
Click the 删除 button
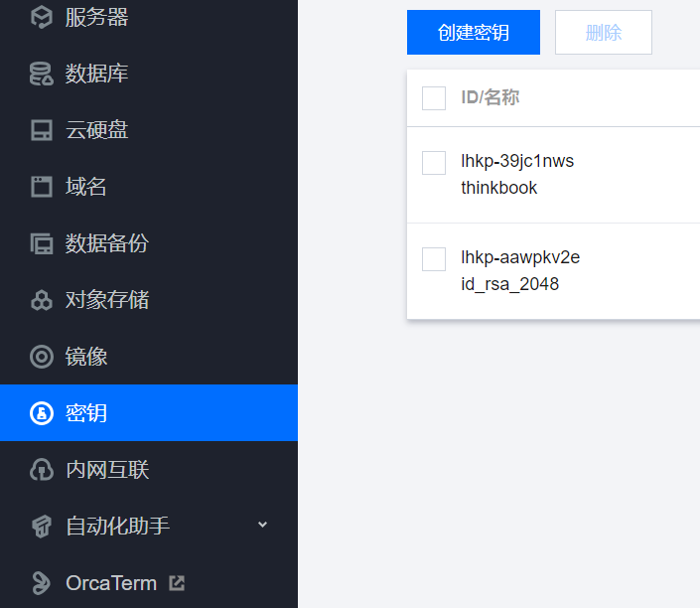pos(603,32)
